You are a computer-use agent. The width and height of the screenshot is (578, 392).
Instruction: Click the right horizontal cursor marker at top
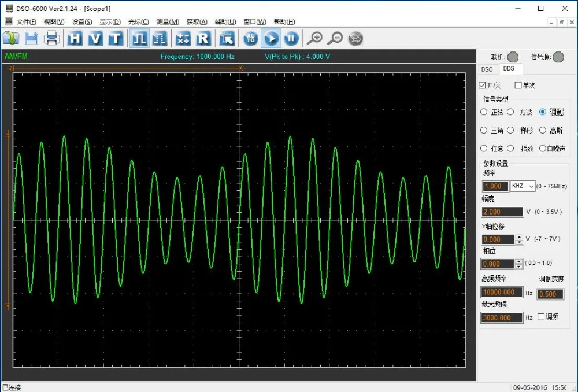coord(242,68)
